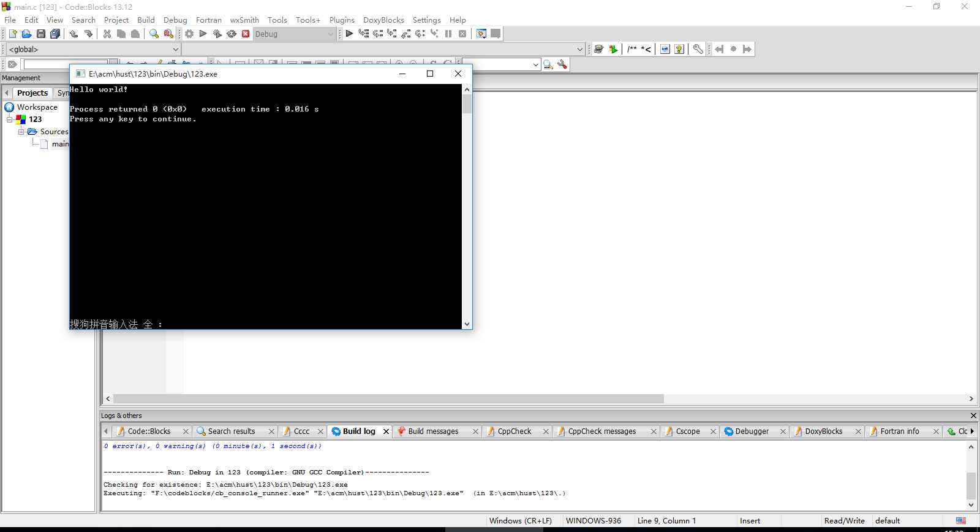Click WINDOWS-936 encoding in status bar

(x=593, y=521)
